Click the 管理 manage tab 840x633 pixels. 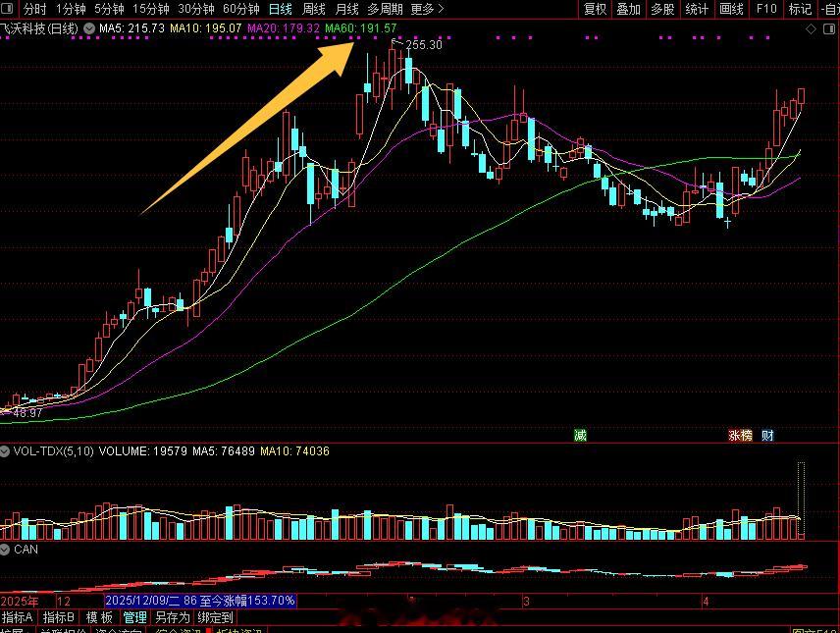pyautogui.click(x=135, y=617)
